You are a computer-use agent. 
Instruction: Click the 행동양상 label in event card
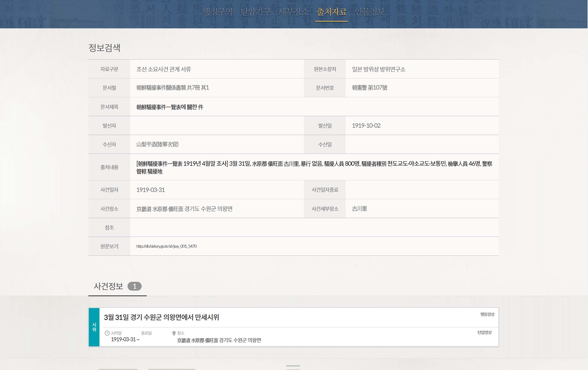click(487, 314)
